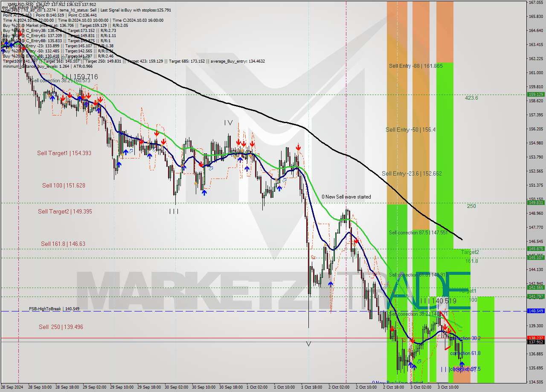Click current price tag 137.912 on axis
Image resolution: width=546 pixels, height=392 pixels.
click(535, 342)
